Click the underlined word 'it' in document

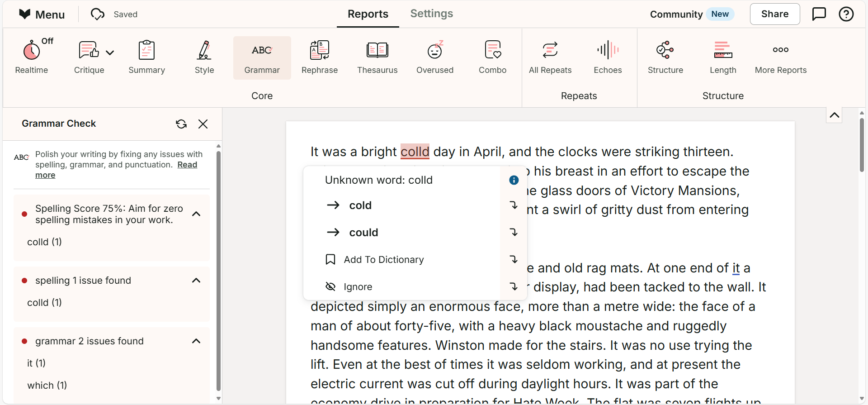(x=736, y=268)
